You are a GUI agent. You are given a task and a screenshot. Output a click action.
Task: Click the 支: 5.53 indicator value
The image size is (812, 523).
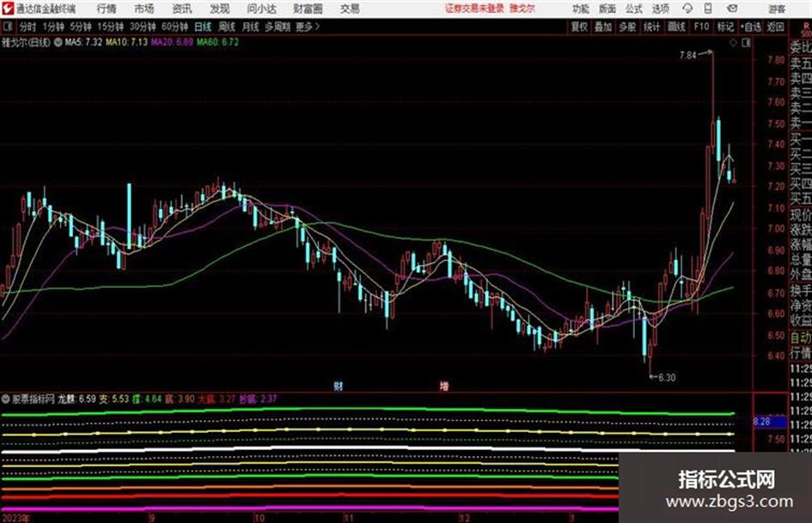(x=114, y=398)
